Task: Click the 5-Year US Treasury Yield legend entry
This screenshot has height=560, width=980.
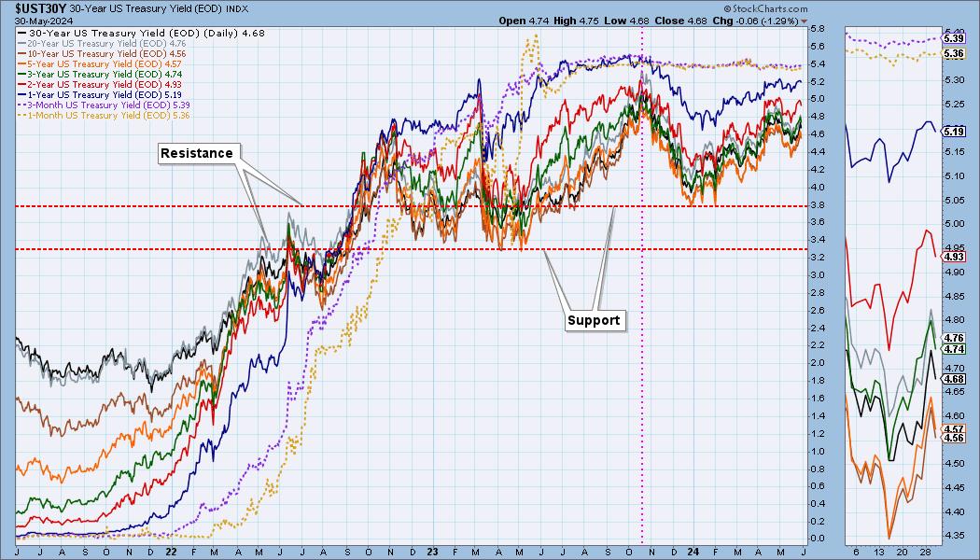Action: (x=101, y=63)
